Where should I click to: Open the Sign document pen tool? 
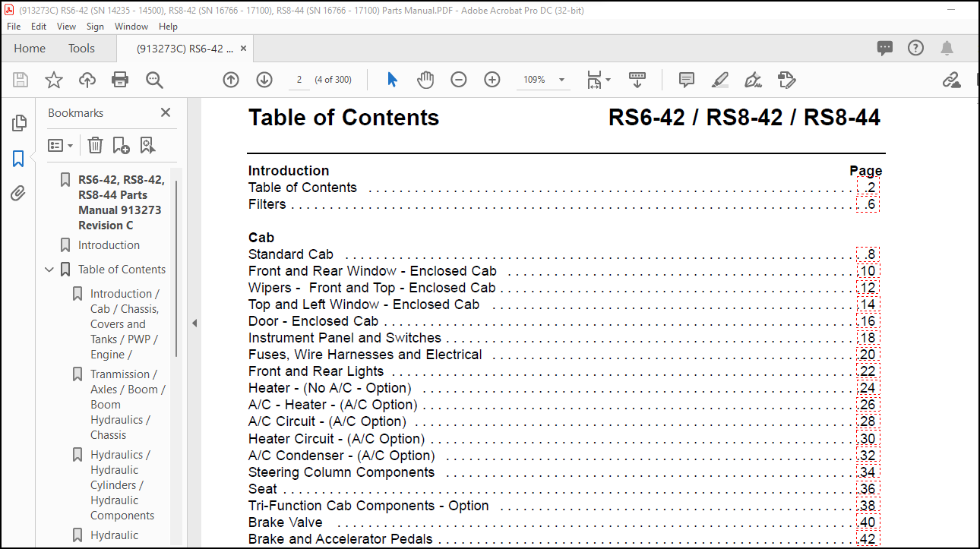pos(753,80)
